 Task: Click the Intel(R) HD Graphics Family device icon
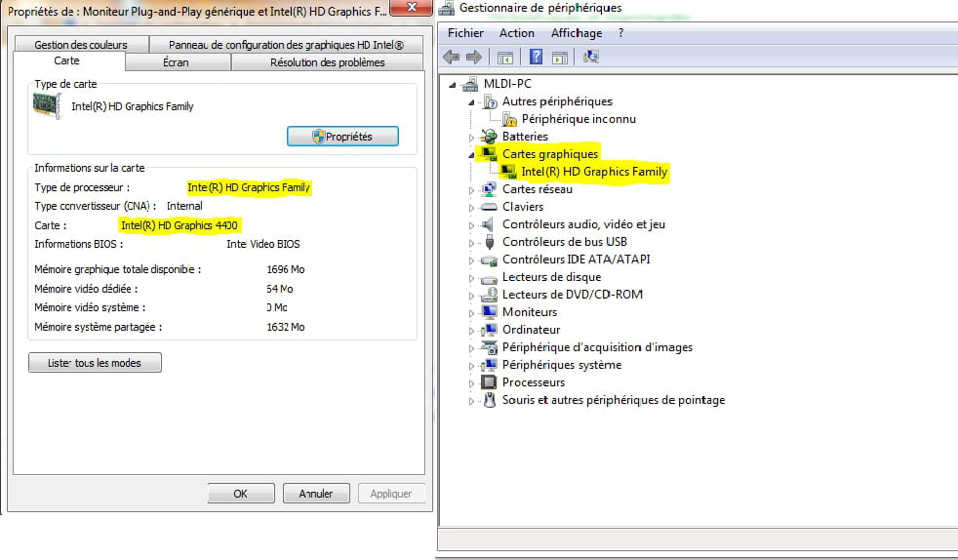508,172
